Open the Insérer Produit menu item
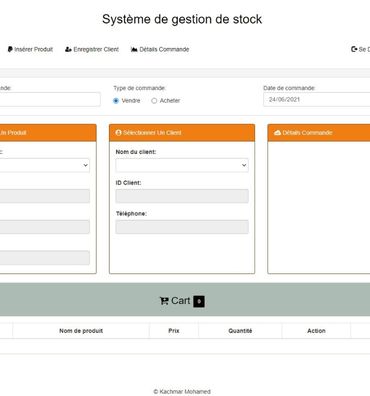Image resolution: width=370 pixels, height=396 pixels. pyautogui.click(x=30, y=49)
